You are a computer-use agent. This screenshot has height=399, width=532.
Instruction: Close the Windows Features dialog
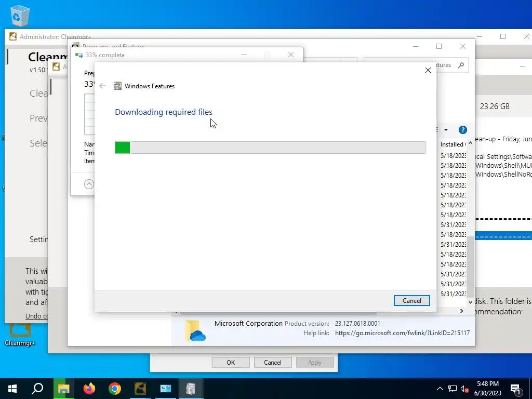tap(428, 70)
